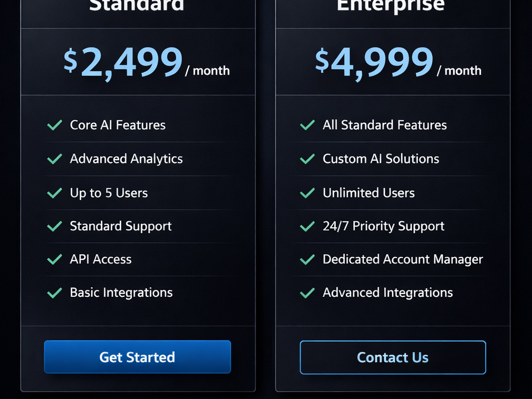Click checkmark beside Core AI Features
532x399 pixels.
[55, 125]
